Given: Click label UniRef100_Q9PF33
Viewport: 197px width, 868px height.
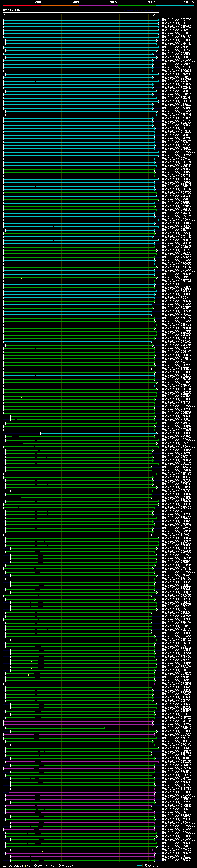Looking at the screenshot, I should coord(177,548).
